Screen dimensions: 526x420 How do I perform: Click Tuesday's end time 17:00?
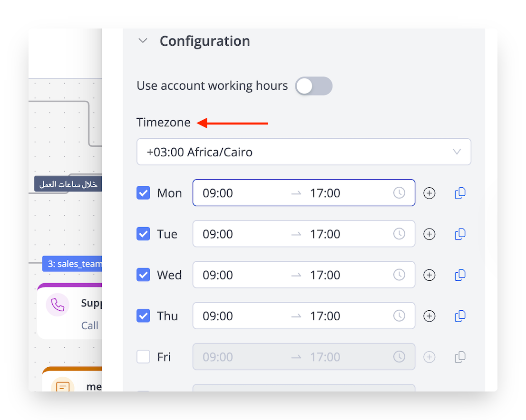coord(325,234)
